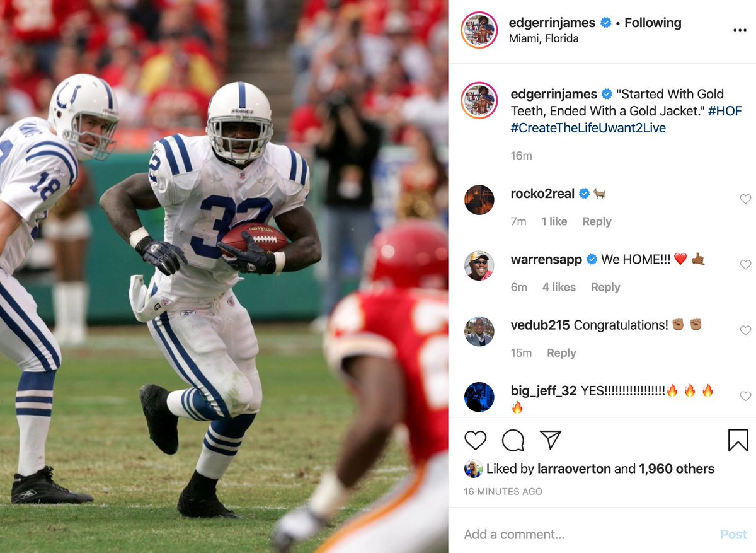Like rocko2real's comment with the heart
The width and height of the screenshot is (756, 553).
coord(745,199)
